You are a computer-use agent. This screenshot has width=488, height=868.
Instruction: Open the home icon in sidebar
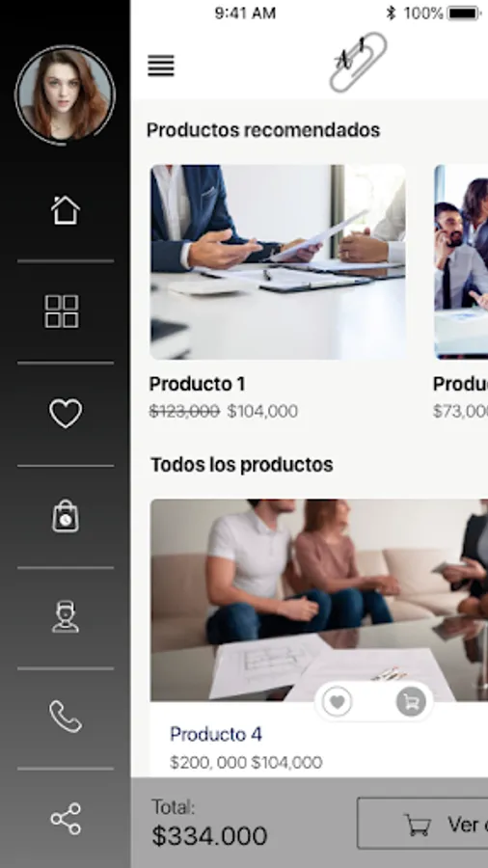[66, 210]
